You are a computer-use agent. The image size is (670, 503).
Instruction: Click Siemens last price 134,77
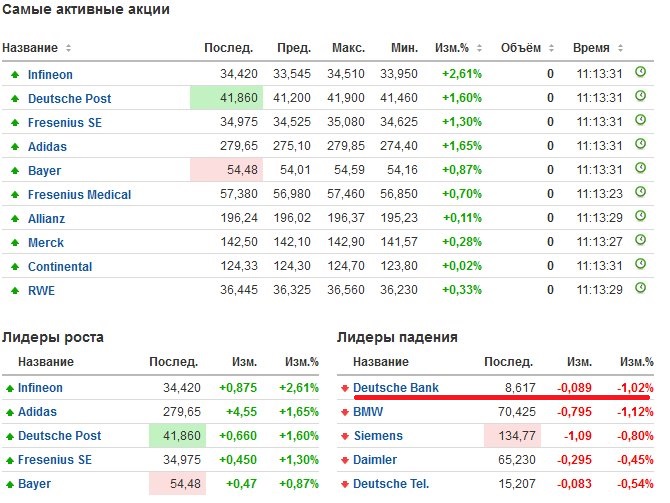[x=517, y=435]
